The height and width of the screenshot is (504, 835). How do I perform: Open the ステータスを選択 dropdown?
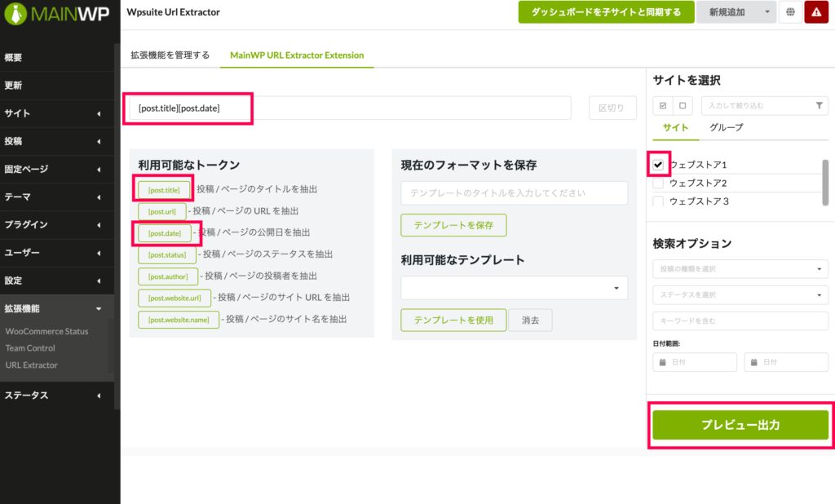point(740,294)
